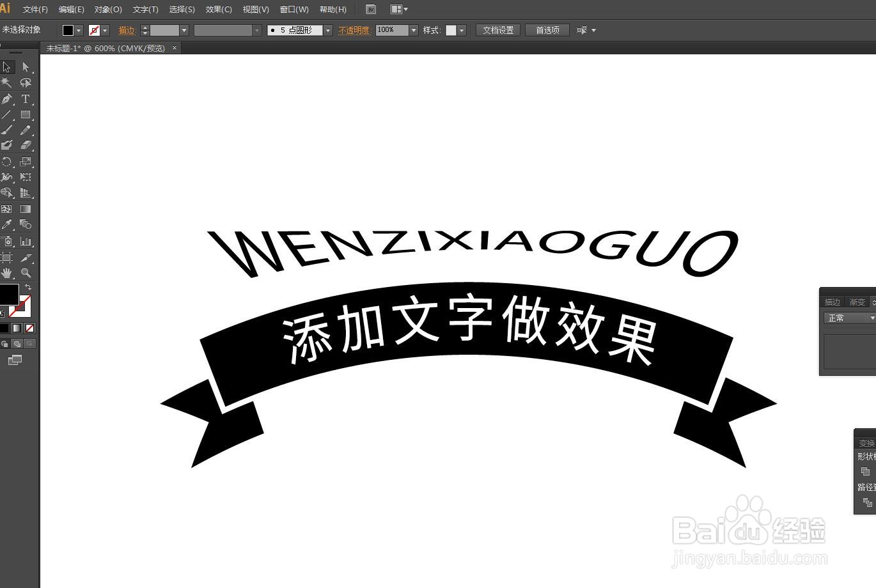The width and height of the screenshot is (876, 588).
Task: Choose the Blend tool
Action: 26,224
